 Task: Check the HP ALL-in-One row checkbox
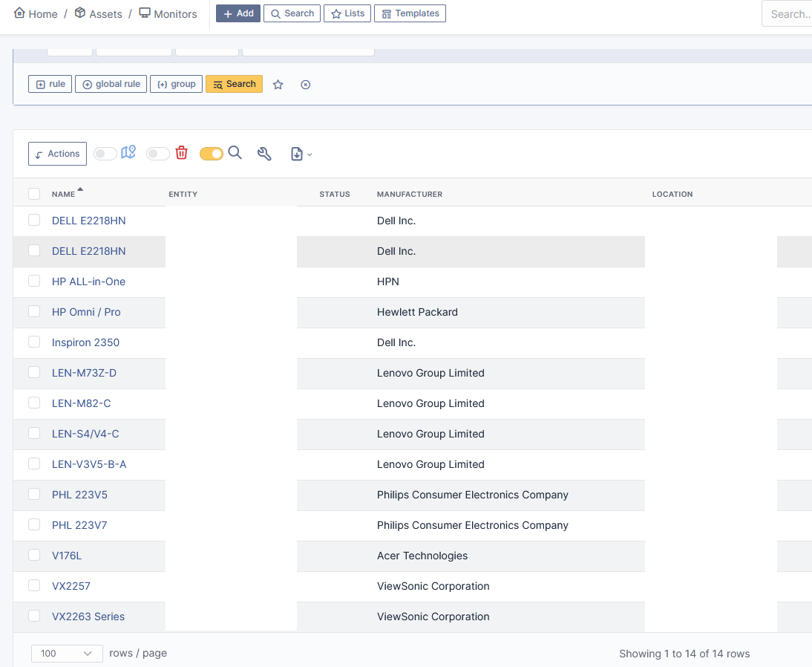pos(34,281)
